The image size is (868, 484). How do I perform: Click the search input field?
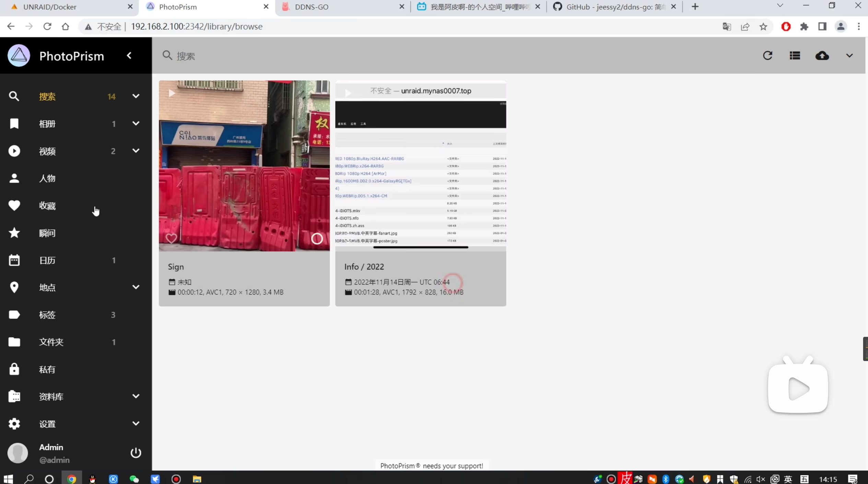[274, 56]
